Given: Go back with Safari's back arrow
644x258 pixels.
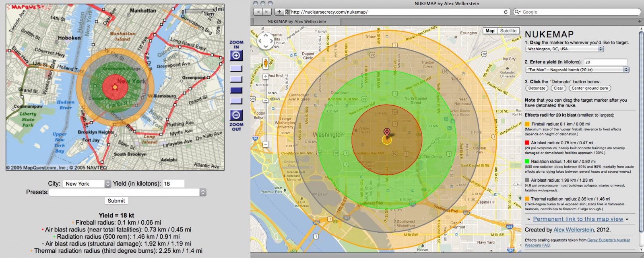Looking at the screenshot, I should [x=258, y=12].
